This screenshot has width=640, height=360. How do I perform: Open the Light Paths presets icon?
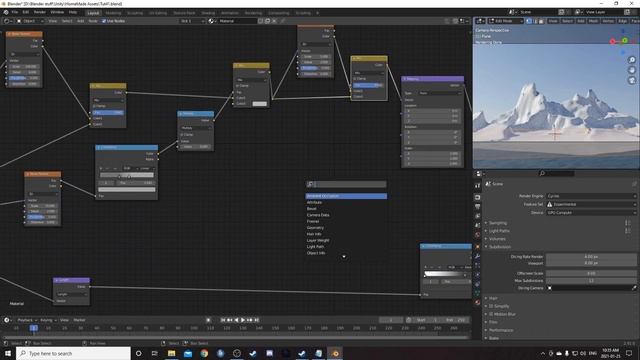click(x=628, y=231)
